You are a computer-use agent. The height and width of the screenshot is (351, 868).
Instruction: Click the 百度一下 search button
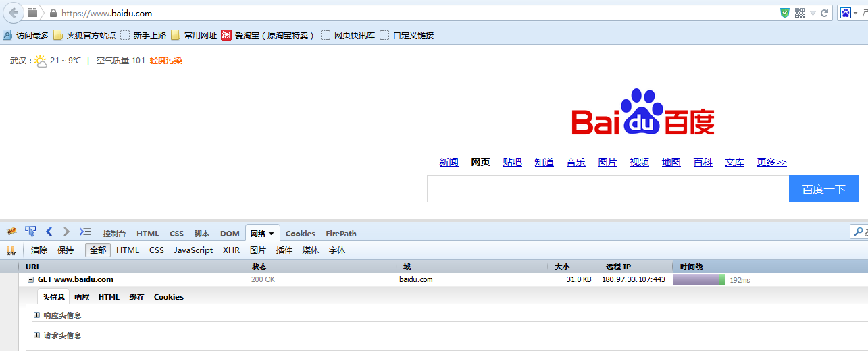[x=824, y=189]
